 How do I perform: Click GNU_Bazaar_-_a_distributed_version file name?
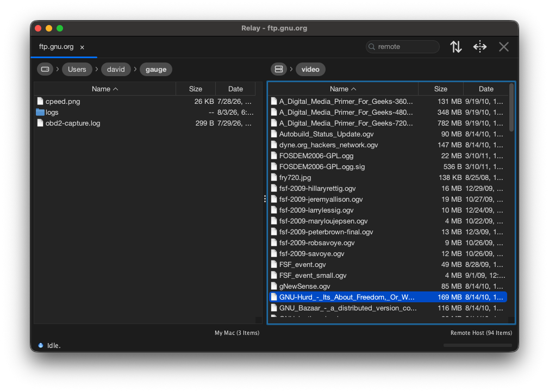348,308
